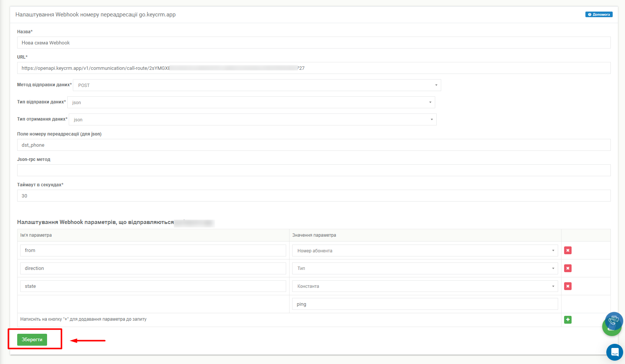
Task: Click into the URL field
Action: point(314,68)
